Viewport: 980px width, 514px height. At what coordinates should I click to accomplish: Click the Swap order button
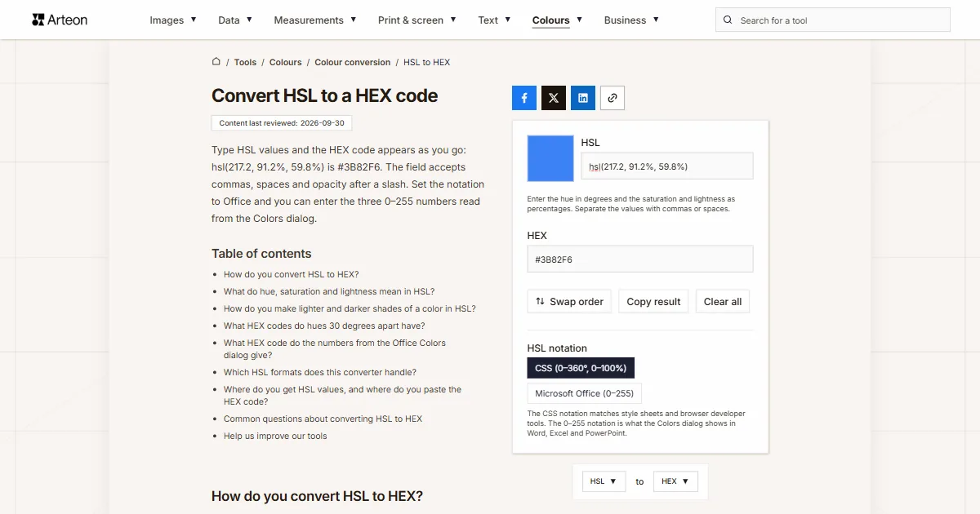569,301
